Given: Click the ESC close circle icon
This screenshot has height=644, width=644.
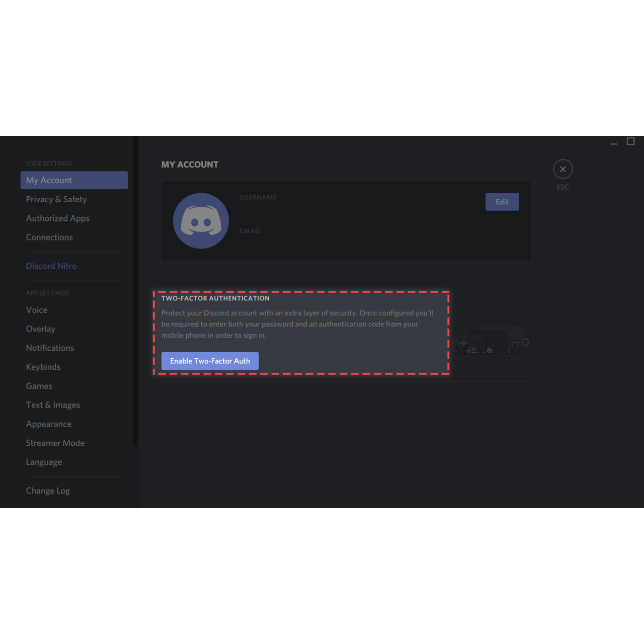Looking at the screenshot, I should point(562,169).
